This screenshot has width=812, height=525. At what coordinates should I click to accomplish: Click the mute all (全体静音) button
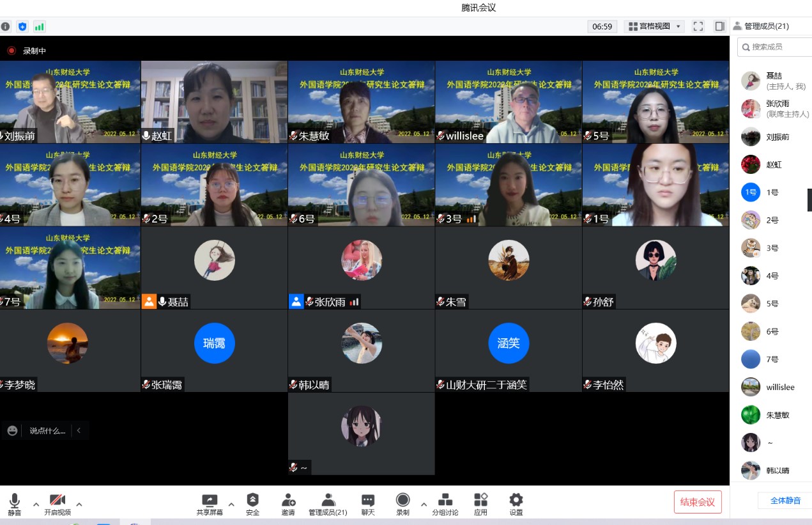click(785, 500)
